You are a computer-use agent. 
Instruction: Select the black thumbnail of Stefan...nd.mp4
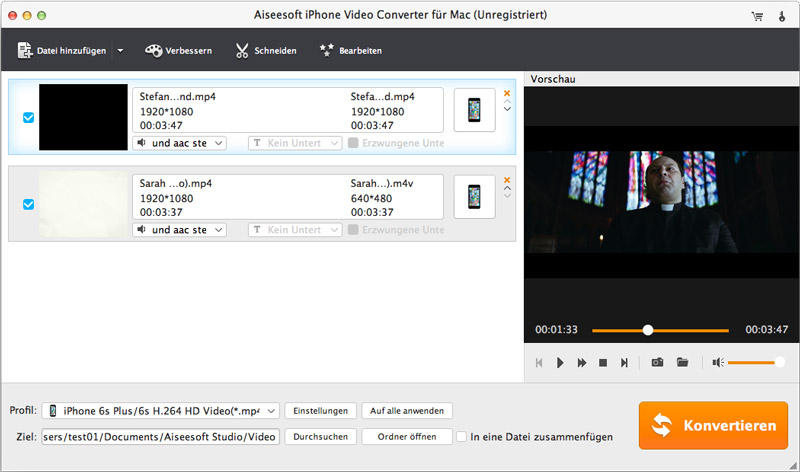(x=83, y=117)
